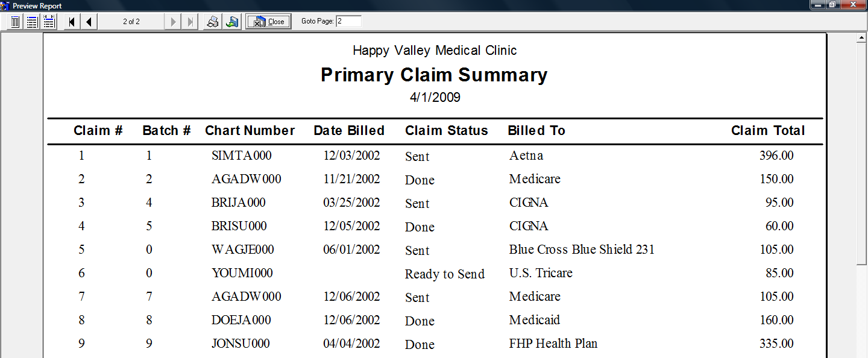Image resolution: width=868 pixels, height=358 pixels.
Task: Go to previous page arrow
Action: pos(89,22)
